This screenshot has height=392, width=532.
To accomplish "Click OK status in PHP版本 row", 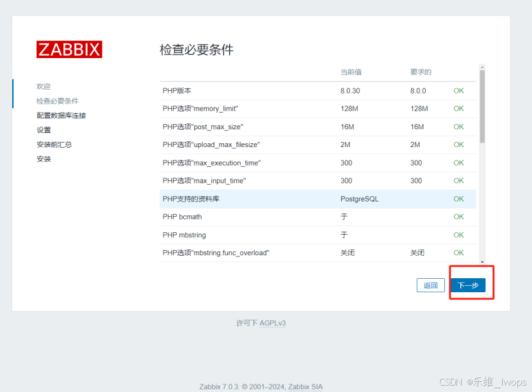I will pyautogui.click(x=458, y=91).
